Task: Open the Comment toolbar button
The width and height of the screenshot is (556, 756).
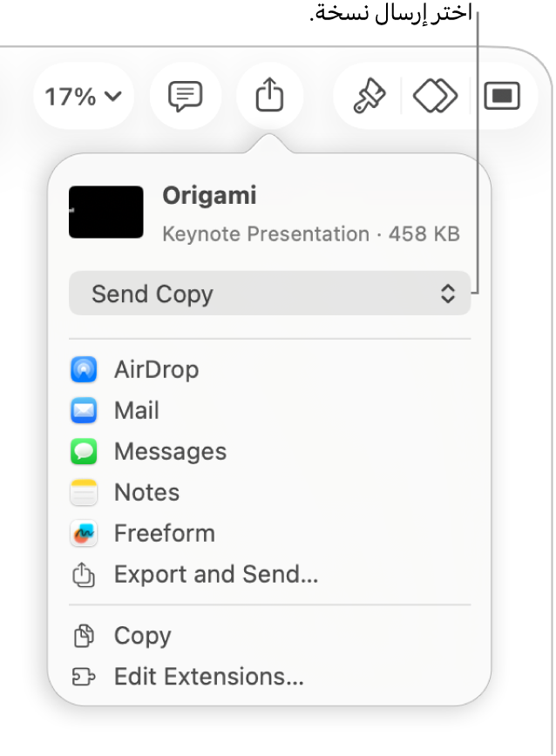Action: (x=185, y=96)
